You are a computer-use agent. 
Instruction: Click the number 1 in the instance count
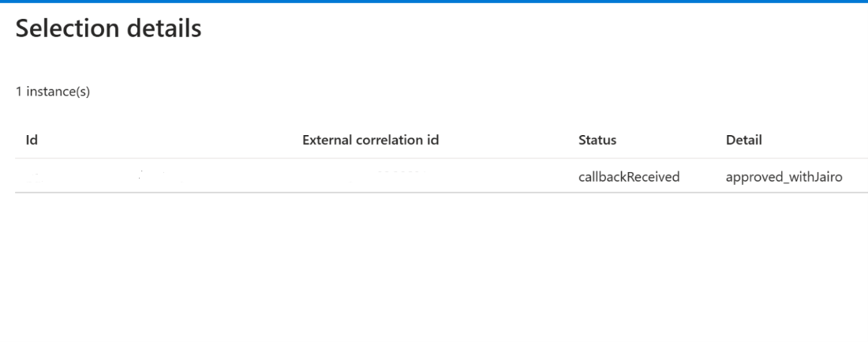19,92
